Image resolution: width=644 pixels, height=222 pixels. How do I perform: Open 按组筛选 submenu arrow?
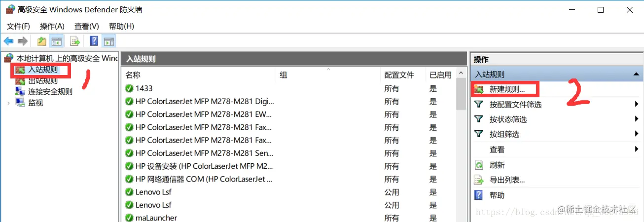(637, 134)
